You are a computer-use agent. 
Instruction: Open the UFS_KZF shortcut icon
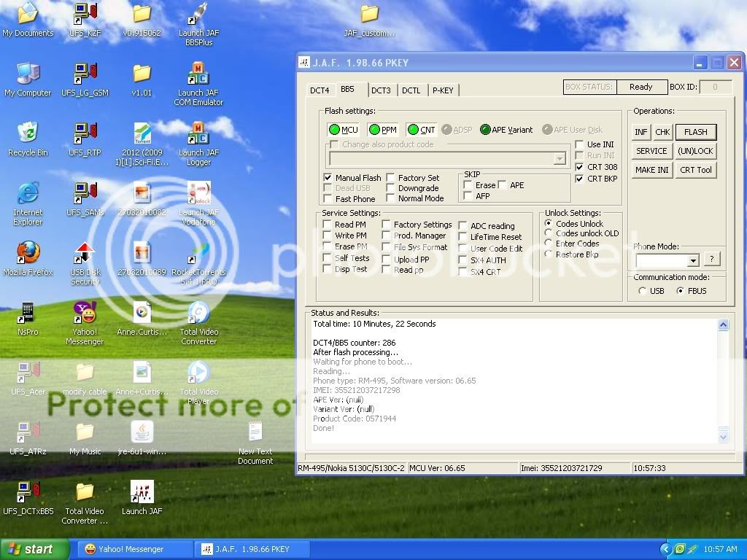click(85, 19)
